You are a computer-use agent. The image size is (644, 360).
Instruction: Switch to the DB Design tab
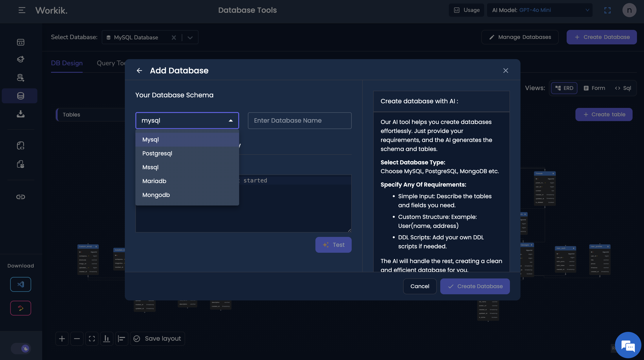click(x=67, y=63)
